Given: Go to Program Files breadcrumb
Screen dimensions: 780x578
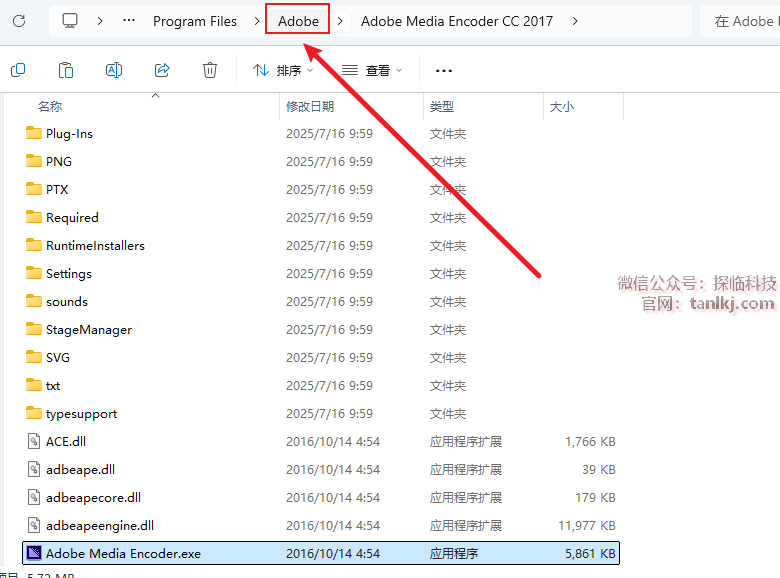Looking at the screenshot, I should click(195, 21).
